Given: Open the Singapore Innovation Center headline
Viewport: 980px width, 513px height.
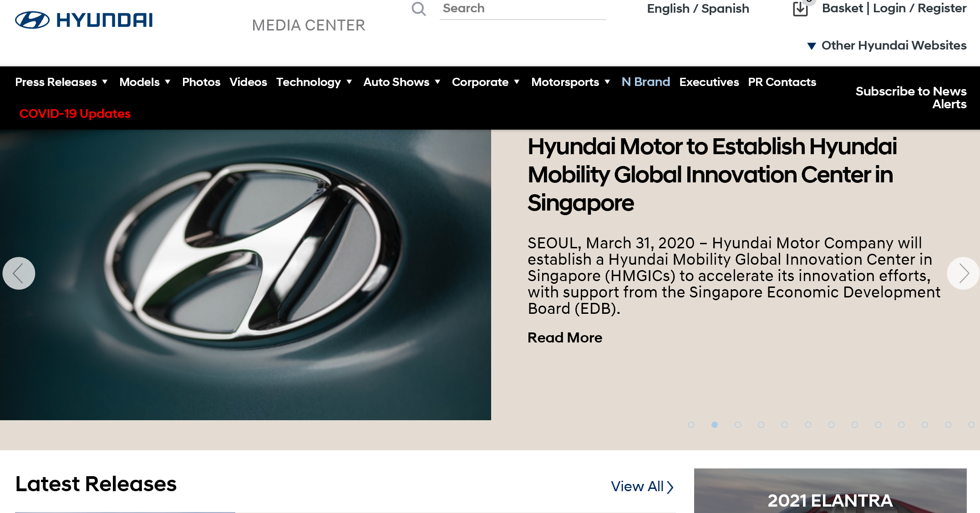Looking at the screenshot, I should (x=712, y=175).
